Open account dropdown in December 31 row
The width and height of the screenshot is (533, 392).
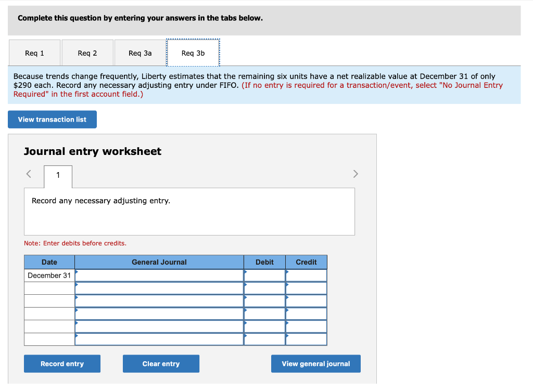[159, 275]
